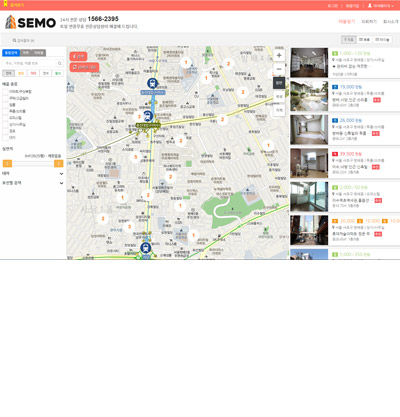Image resolution: width=400 pixels, height=417 pixels.
Task: Zoom in with the map plus button
Action: pos(279,56)
